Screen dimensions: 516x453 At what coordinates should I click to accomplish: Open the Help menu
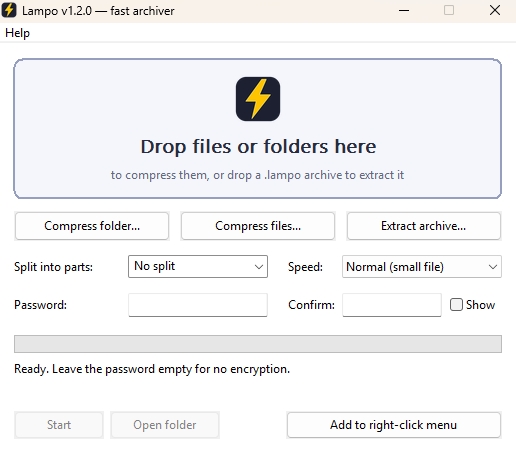tap(17, 33)
